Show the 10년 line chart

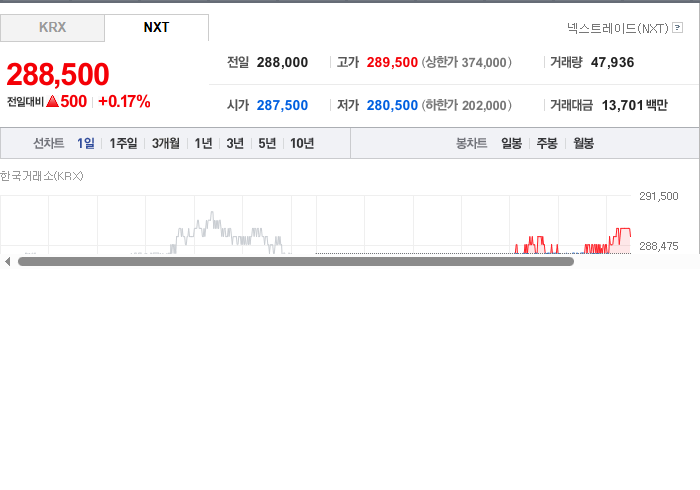coord(302,143)
